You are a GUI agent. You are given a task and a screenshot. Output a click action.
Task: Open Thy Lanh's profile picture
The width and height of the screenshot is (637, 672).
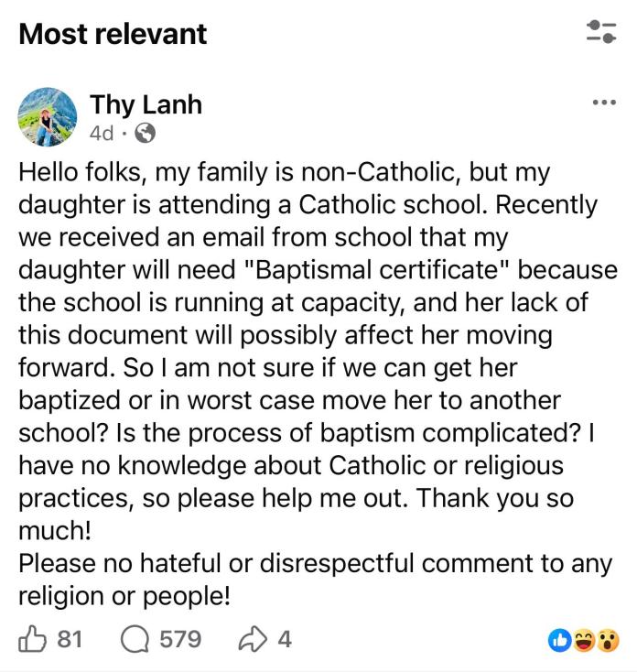point(48,117)
